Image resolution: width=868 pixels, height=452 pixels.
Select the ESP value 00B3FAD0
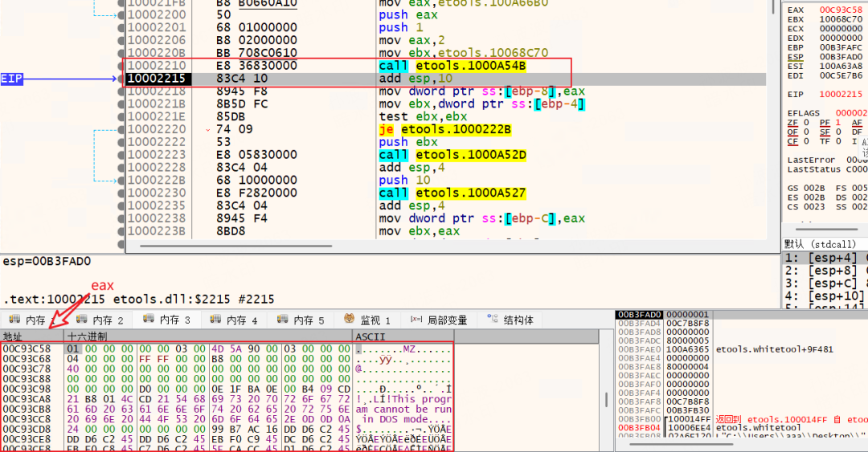[841, 57]
